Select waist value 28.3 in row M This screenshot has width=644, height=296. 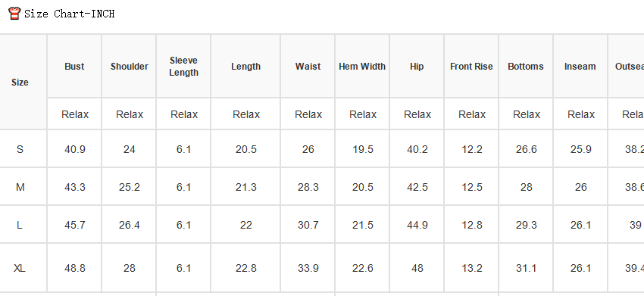point(308,188)
